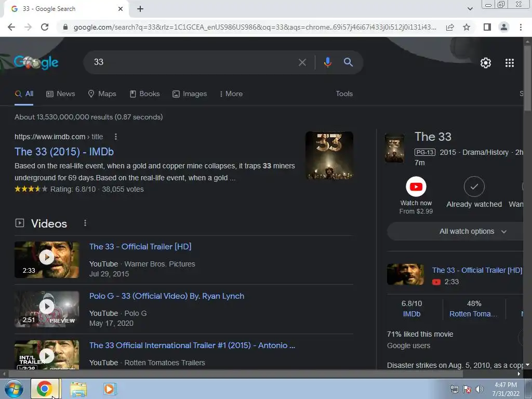Click the share page icon in address bar
532x399 pixels.
(x=450, y=27)
